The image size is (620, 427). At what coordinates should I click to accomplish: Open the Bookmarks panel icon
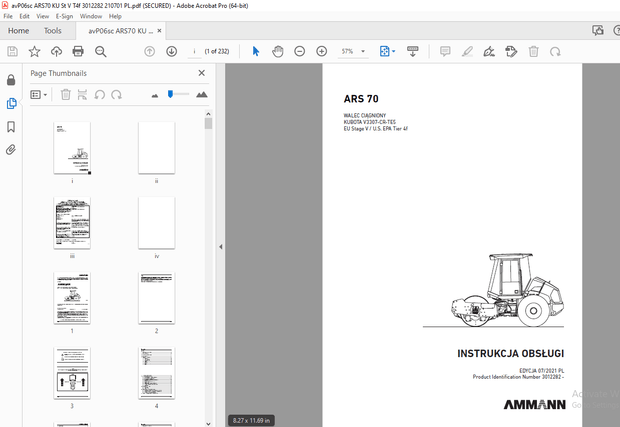pos(11,127)
